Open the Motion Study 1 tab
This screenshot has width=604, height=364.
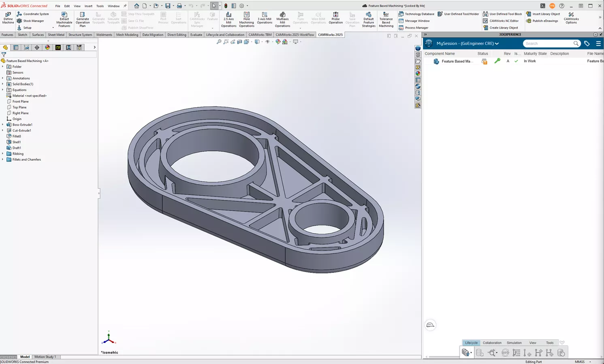[45, 357]
